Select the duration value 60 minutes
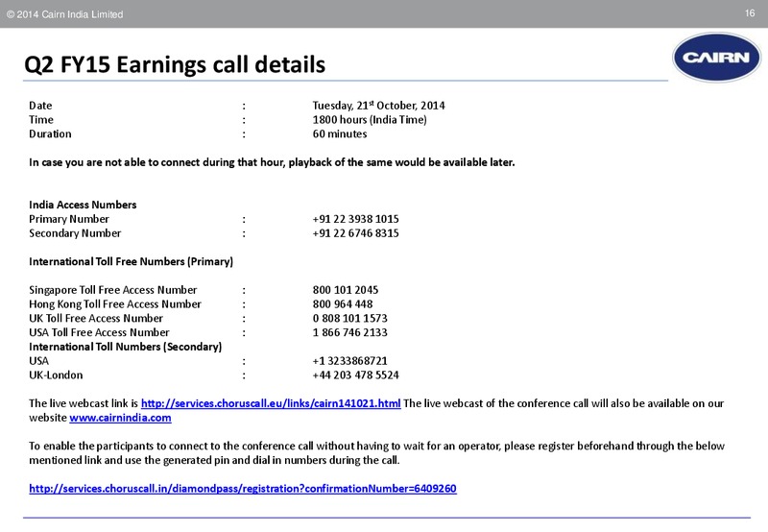768x532 pixels. click(340, 134)
